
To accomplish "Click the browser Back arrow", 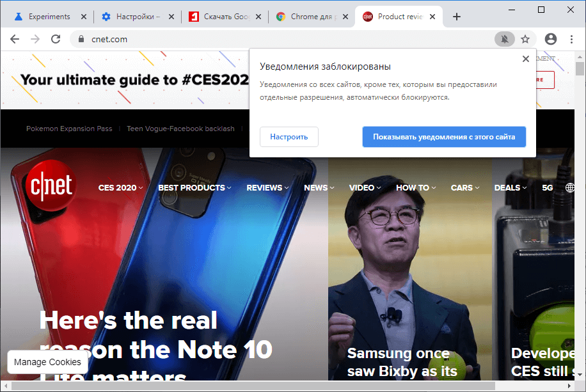I will tap(15, 39).
